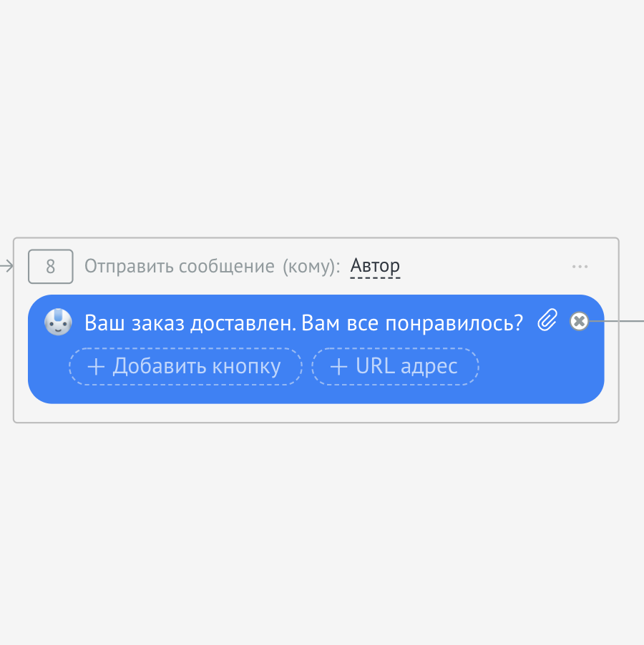The width and height of the screenshot is (644, 645).
Task: Attach a file using the paperclip icon
Action: [x=547, y=320]
